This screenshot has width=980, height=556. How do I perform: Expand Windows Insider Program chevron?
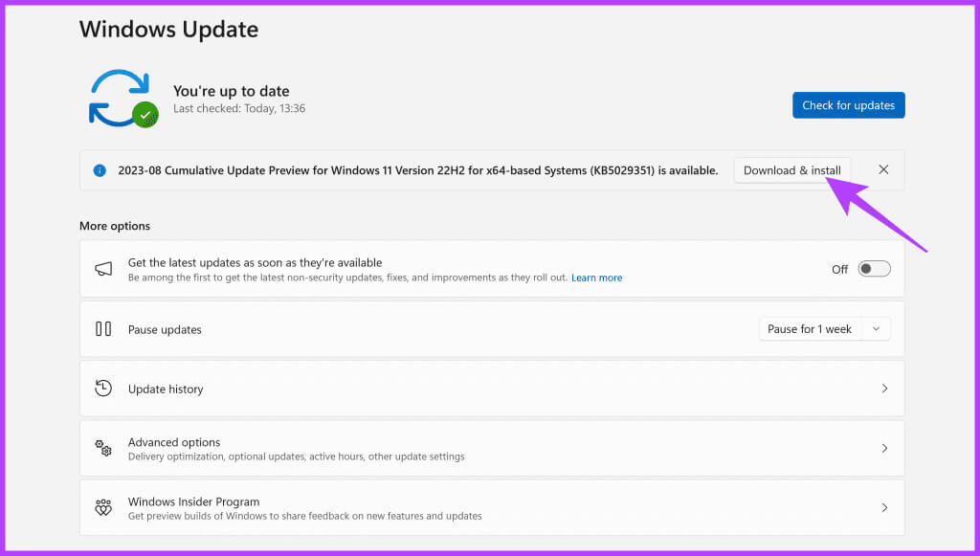pyautogui.click(x=884, y=507)
